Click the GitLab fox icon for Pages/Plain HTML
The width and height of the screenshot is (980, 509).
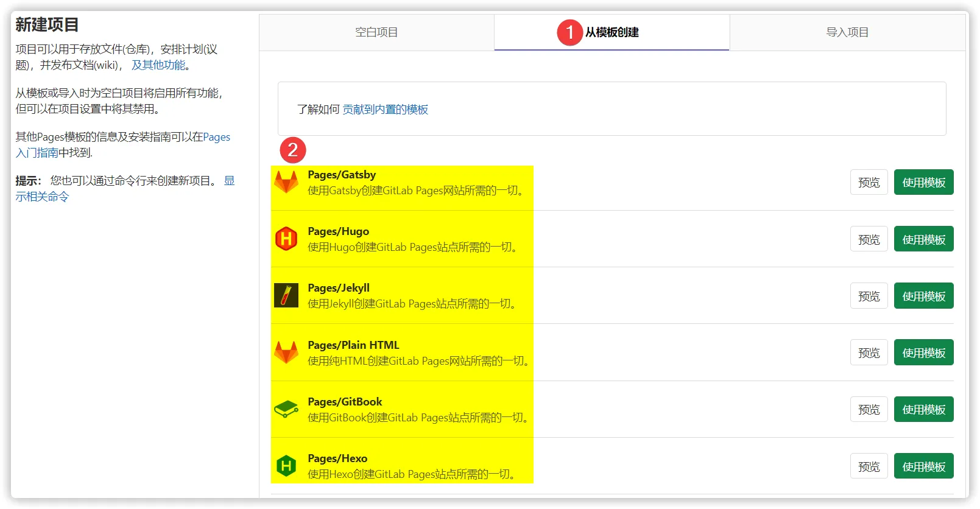point(286,353)
